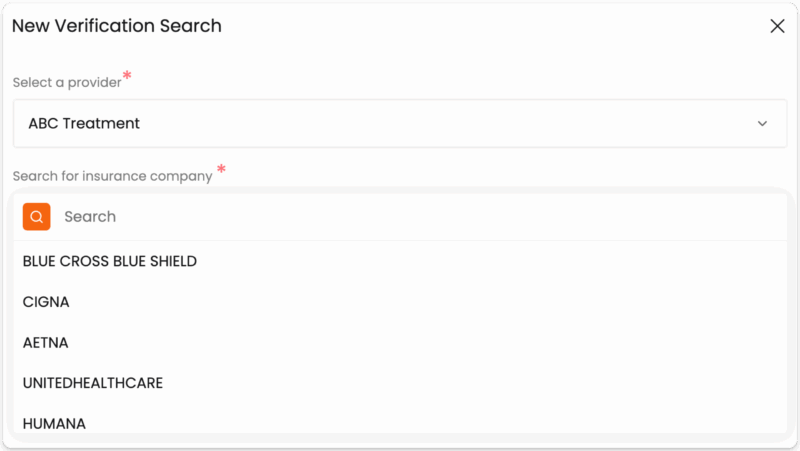This screenshot has height=451, width=800.
Task: Select BLUE CROSS BLUE SHIELD option
Action: pos(110,261)
